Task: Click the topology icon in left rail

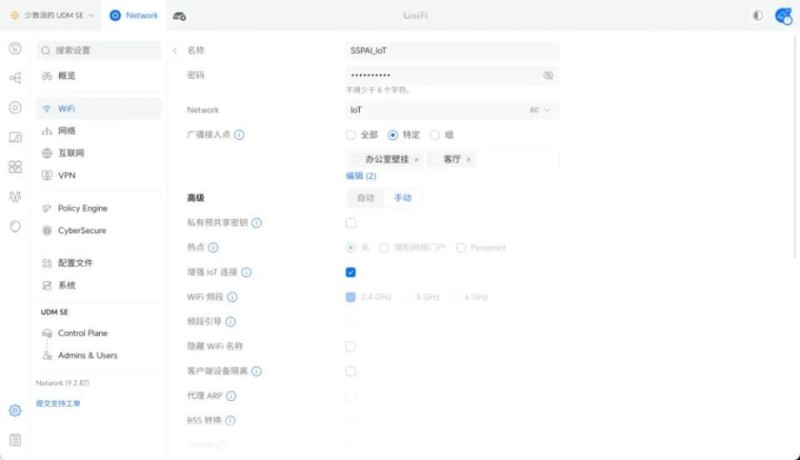Action: tap(15, 77)
